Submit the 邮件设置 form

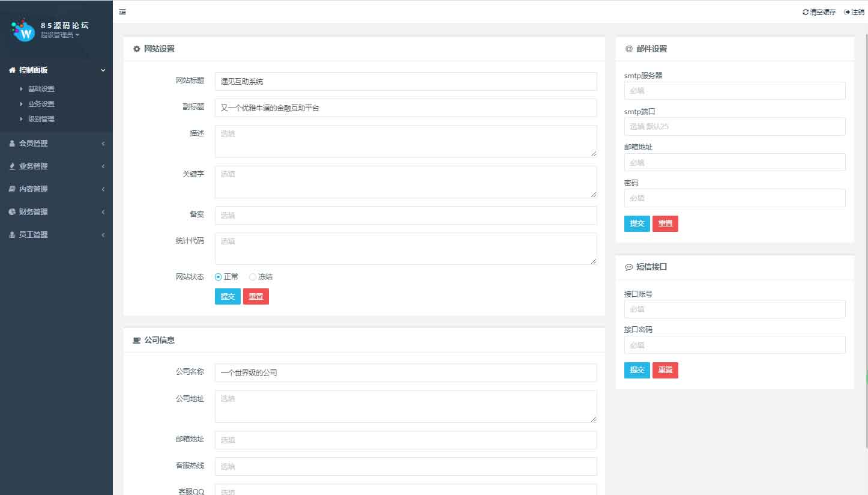pyautogui.click(x=637, y=223)
